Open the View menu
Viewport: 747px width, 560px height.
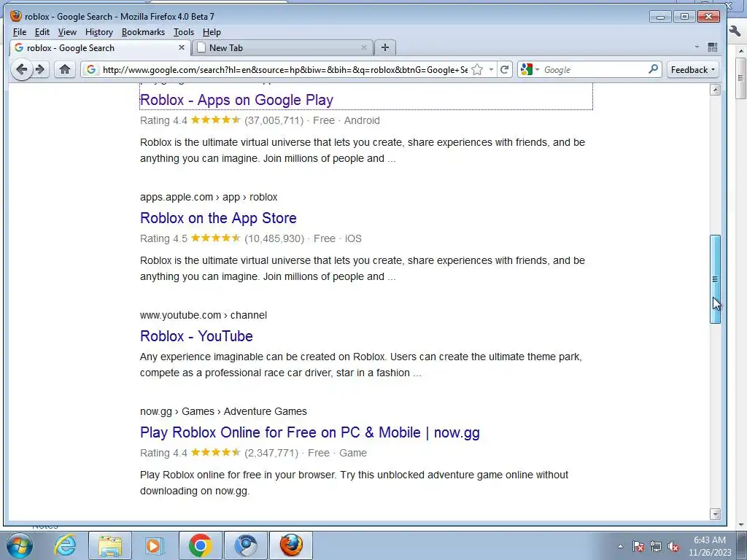coord(67,32)
